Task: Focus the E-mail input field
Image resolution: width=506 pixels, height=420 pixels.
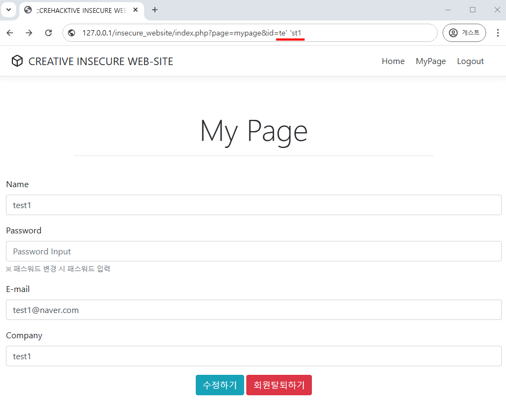Action: click(x=254, y=310)
